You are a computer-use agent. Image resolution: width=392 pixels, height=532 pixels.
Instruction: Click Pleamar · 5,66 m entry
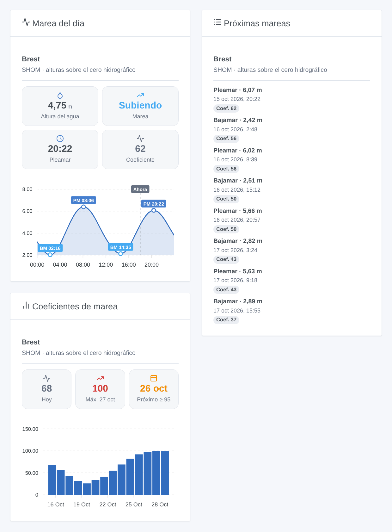238,211
